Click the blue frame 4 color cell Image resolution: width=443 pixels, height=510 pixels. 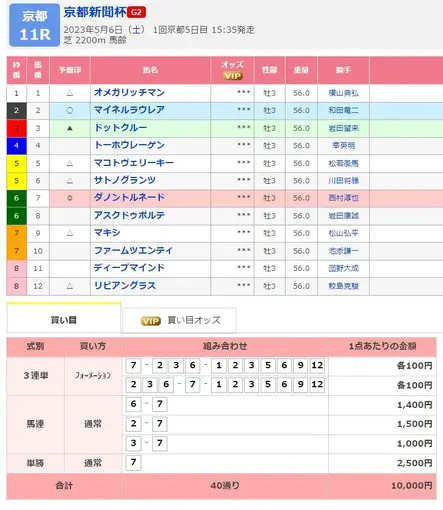[16, 145]
